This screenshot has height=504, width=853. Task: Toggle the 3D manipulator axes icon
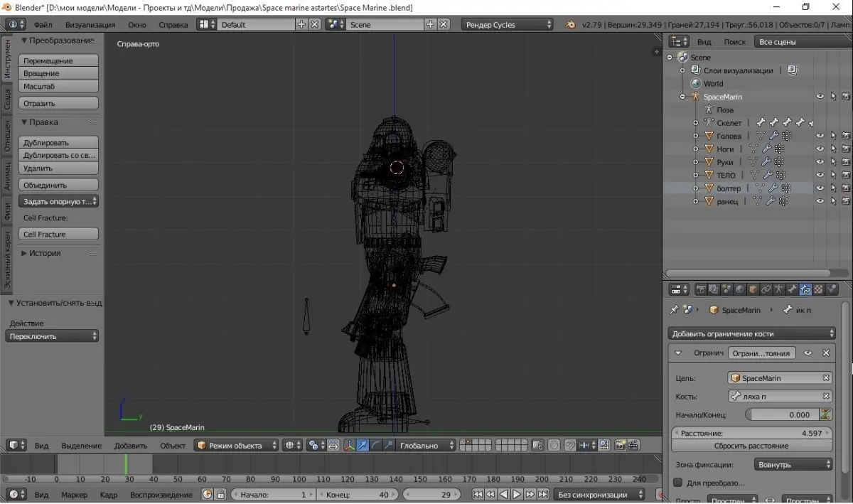click(x=350, y=446)
